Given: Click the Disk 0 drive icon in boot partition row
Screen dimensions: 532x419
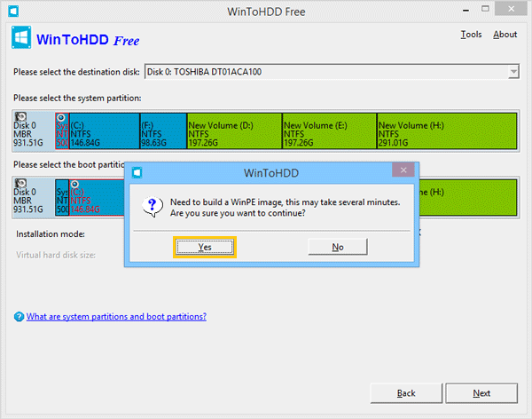Looking at the screenshot, I should tap(21, 184).
